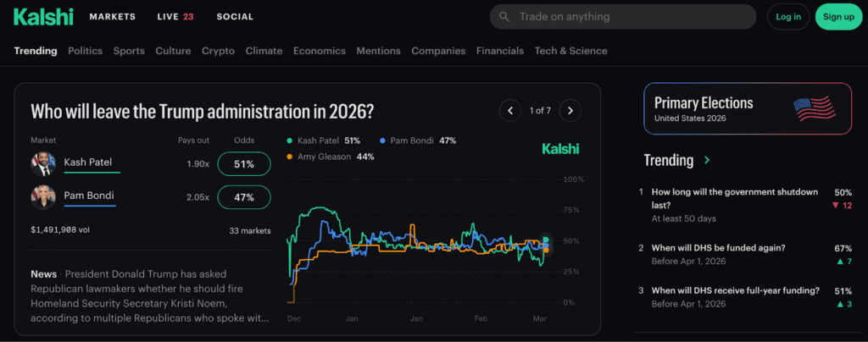Open the Primary Elections banner card

point(746,108)
